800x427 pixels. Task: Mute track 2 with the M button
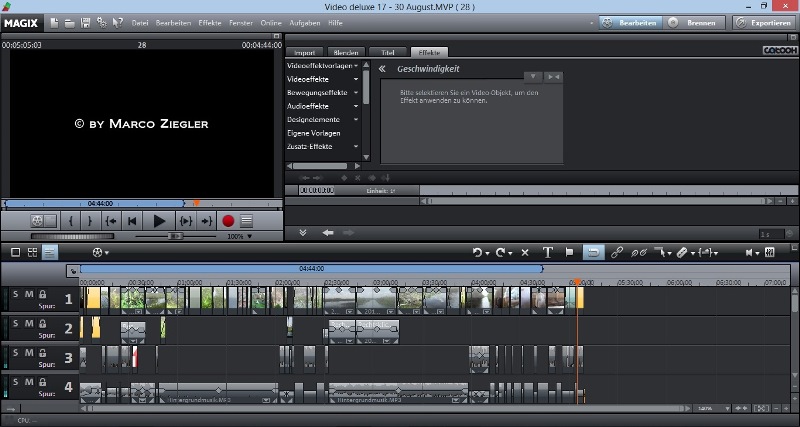29,323
